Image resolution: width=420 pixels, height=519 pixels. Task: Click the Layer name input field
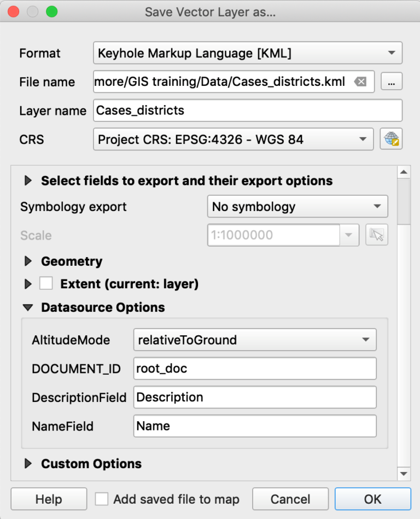[248, 110]
